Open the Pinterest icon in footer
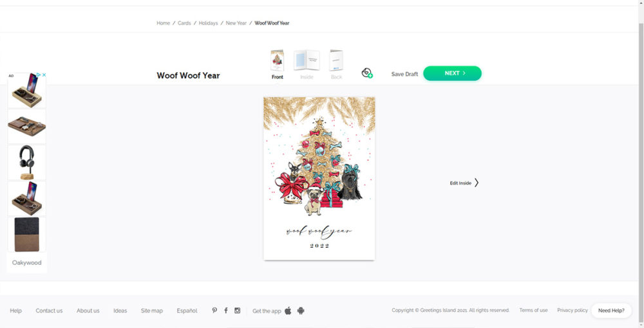 [x=214, y=311]
